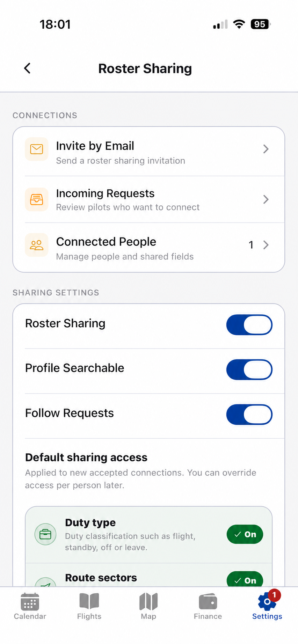Tap the envelope icon for email invite
This screenshot has height=644, width=298.
pyautogui.click(x=37, y=149)
